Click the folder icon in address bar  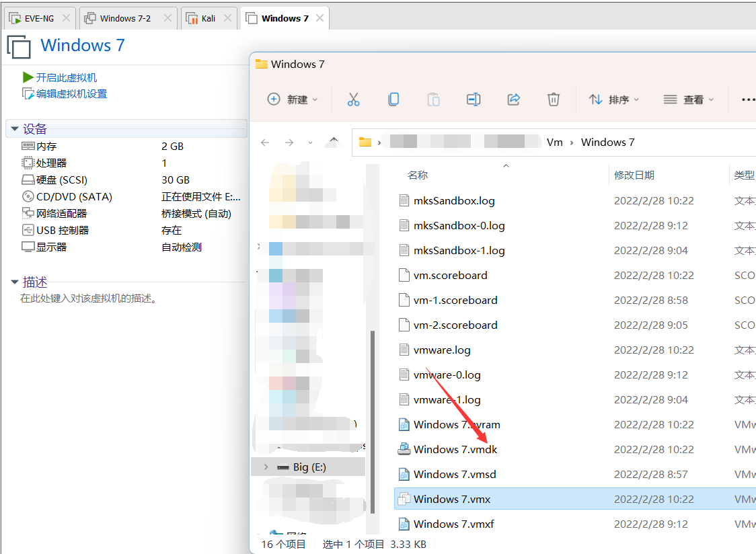(365, 143)
